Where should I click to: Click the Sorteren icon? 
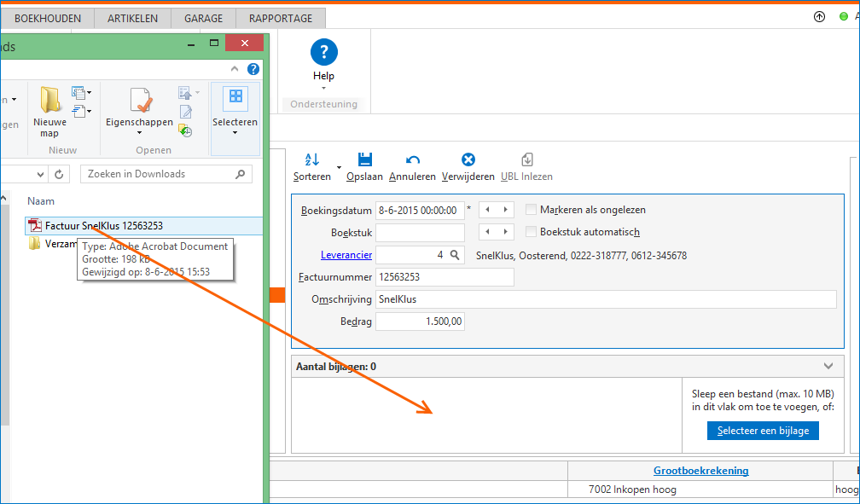[x=312, y=159]
